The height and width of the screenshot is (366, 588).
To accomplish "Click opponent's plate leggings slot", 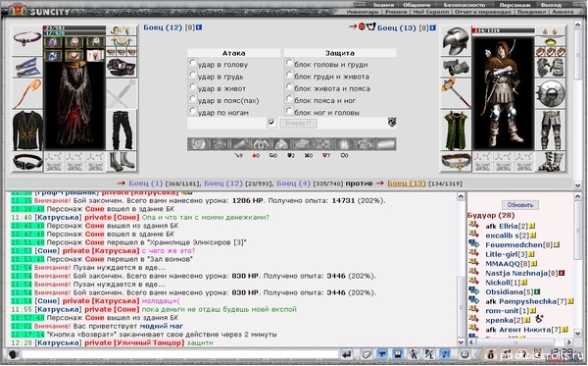I will click(x=550, y=131).
